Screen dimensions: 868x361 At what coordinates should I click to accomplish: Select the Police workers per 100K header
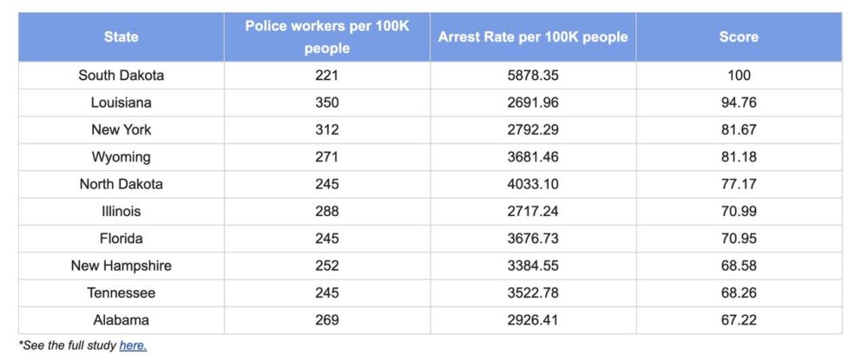click(x=326, y=36)
